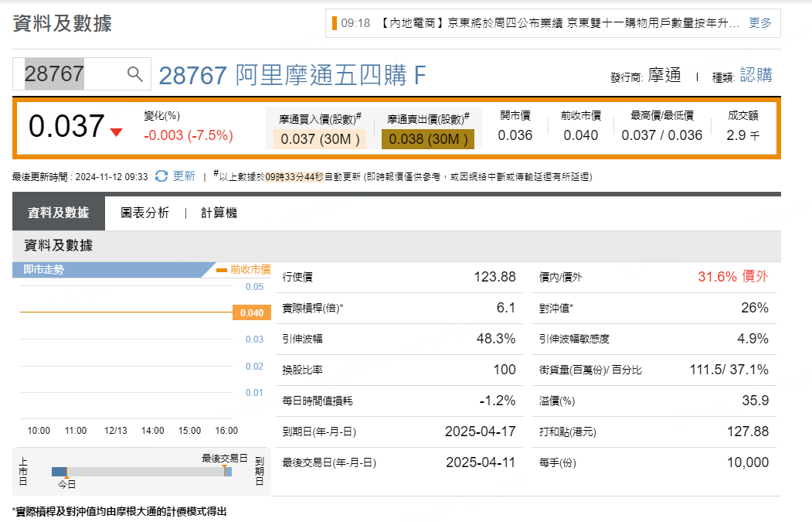Click the change value -0.003 (-7.5%)
812x522 pixels.
(189, 135)
